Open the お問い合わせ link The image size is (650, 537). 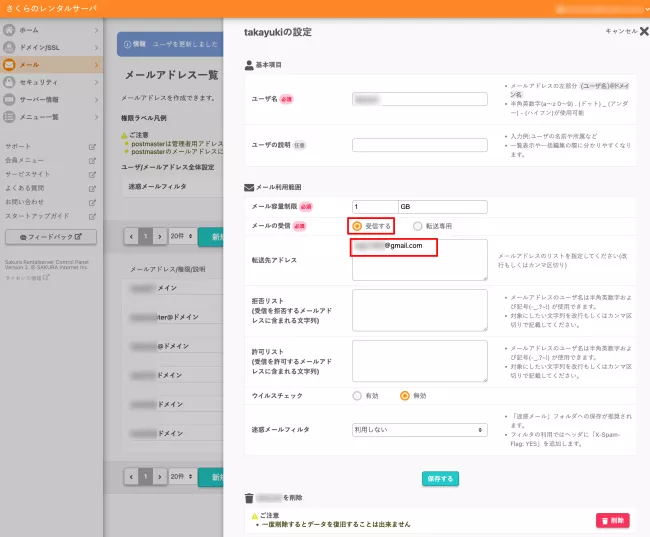pyautogui.click(x=24, y=202)
